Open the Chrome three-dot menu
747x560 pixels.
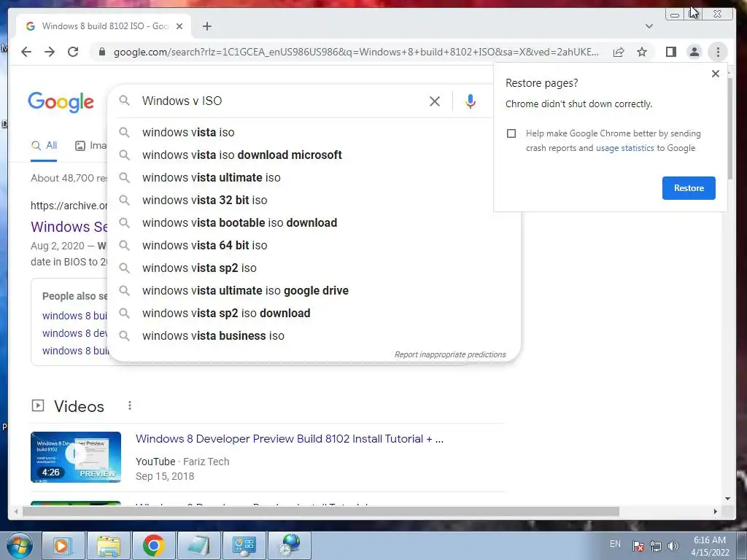[x=718, y=52]
